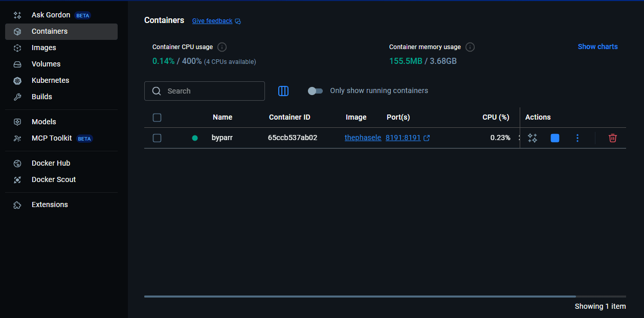644x318 pixels.
Task: Click the Image column header
Action: 356,117
